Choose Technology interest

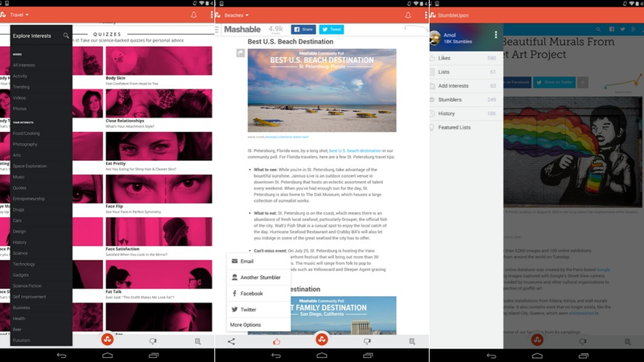[x=24, y=264]
